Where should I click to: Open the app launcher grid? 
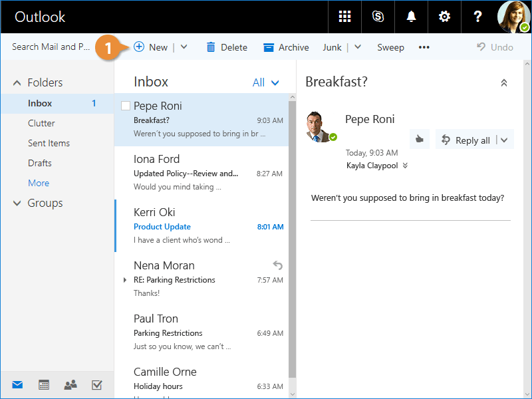tap(344, 17)
